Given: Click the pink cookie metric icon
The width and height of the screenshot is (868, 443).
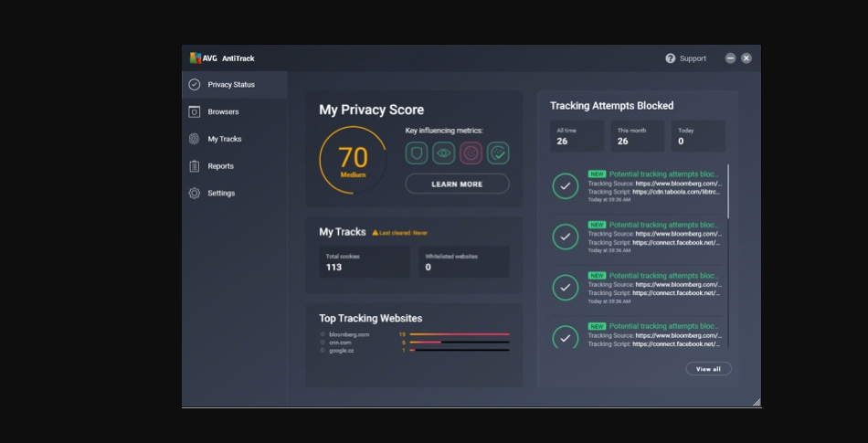Looking at the screenshot, I should 471,153.
